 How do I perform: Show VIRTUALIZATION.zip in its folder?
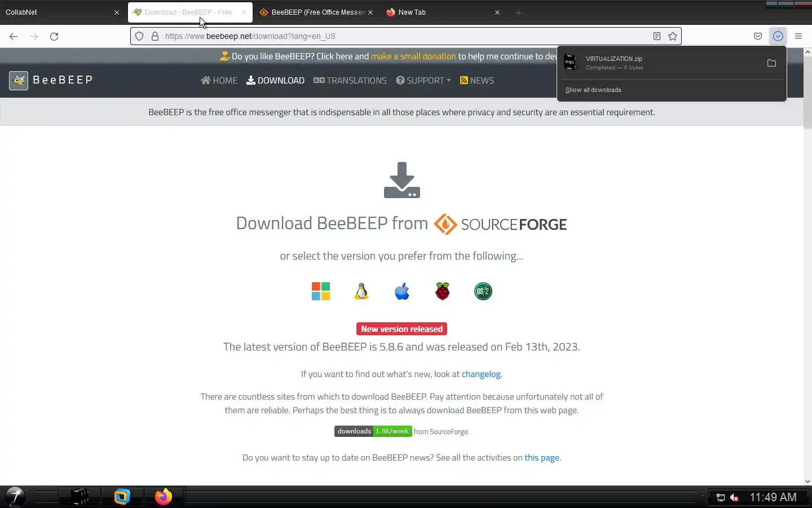[x=771, y=63]
